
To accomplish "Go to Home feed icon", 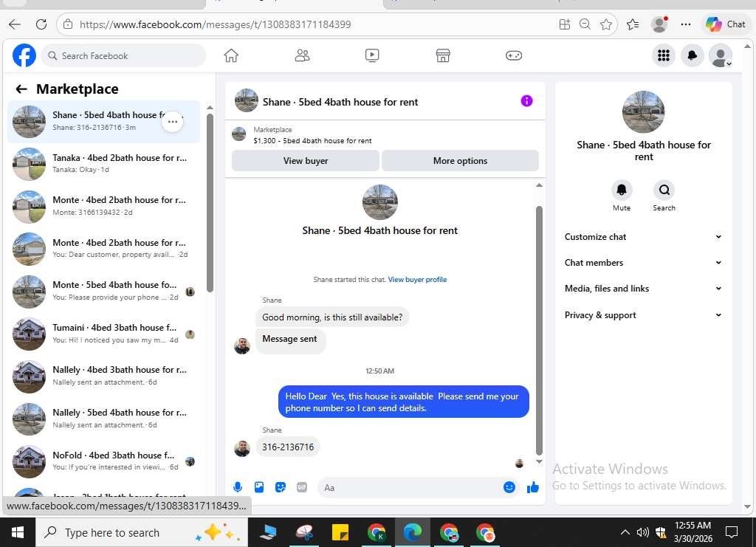I will click(231, 55).
